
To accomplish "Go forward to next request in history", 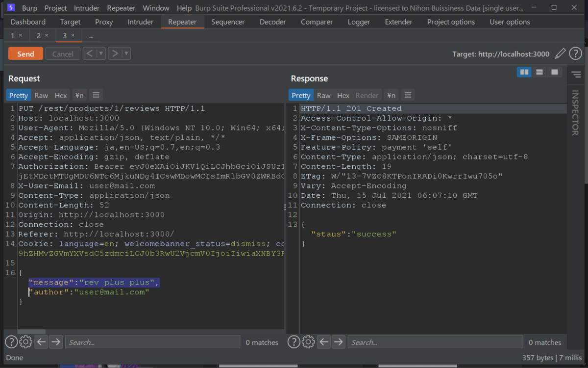I will (114, 53).
